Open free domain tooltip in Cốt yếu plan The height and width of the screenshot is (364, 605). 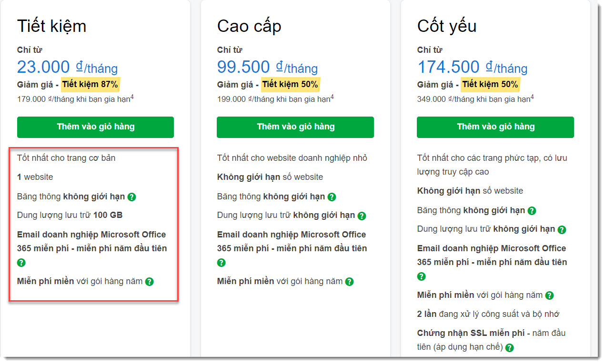click(x=550, y=295)
